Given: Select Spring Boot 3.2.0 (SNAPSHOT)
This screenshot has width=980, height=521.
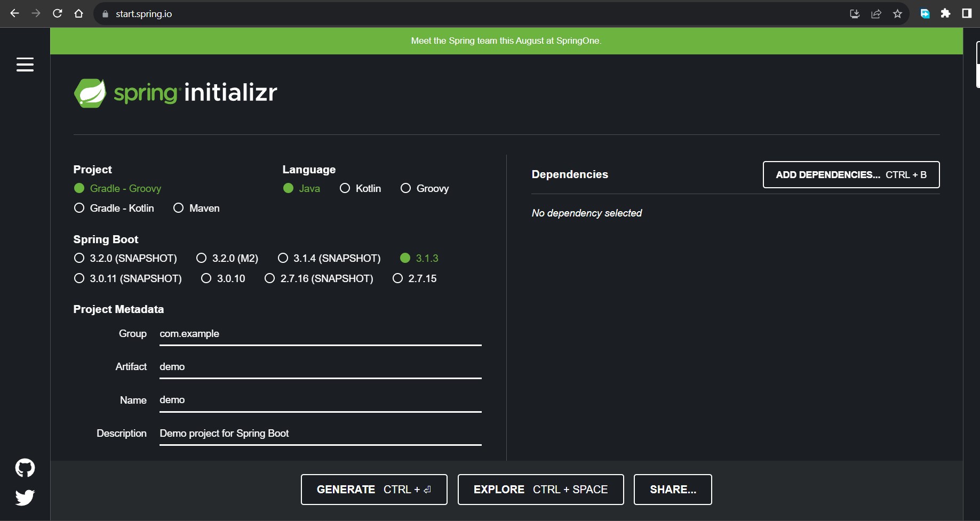Looking at the screenshot, I should coord(125,258).
